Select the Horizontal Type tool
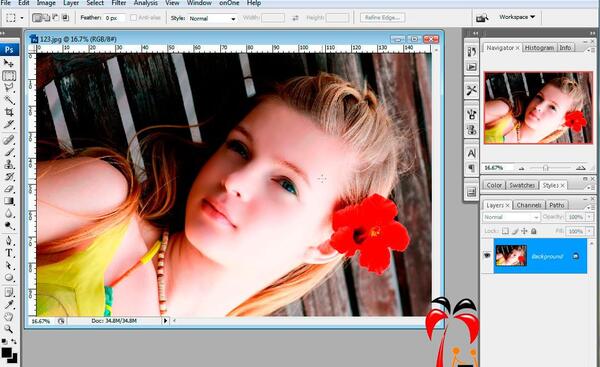 (8, 253)
